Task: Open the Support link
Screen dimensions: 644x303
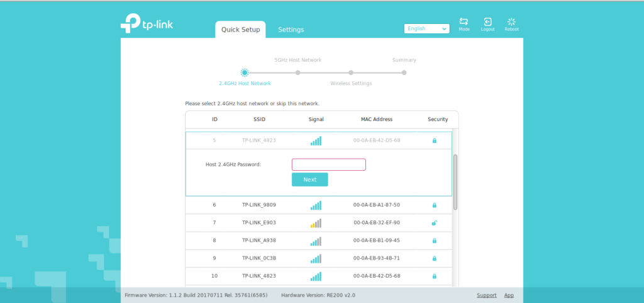Action: (x=486, y=295)
